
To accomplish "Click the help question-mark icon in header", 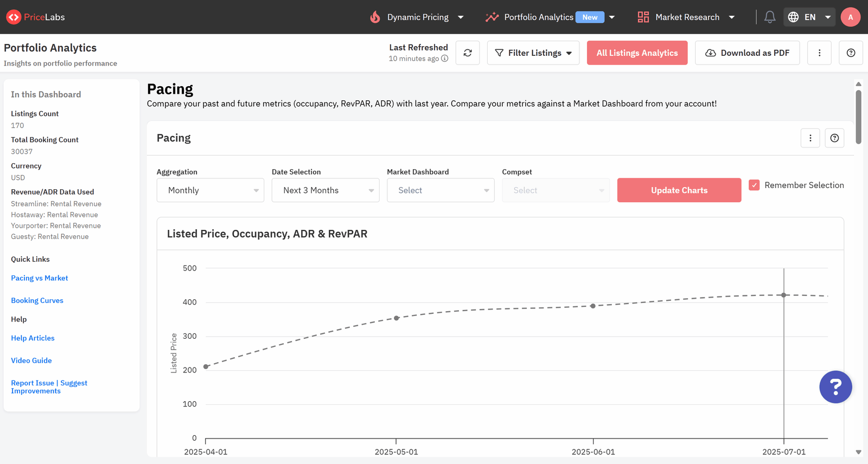I will [851, 53].
